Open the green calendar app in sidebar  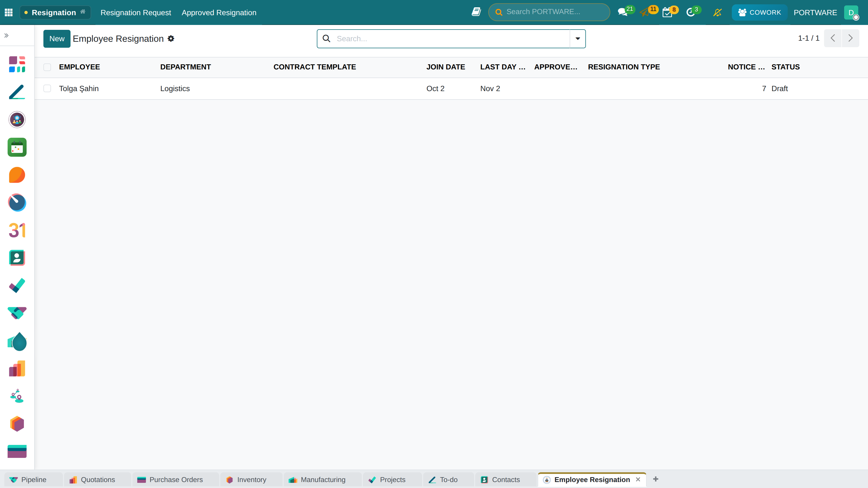coord(17,147)
